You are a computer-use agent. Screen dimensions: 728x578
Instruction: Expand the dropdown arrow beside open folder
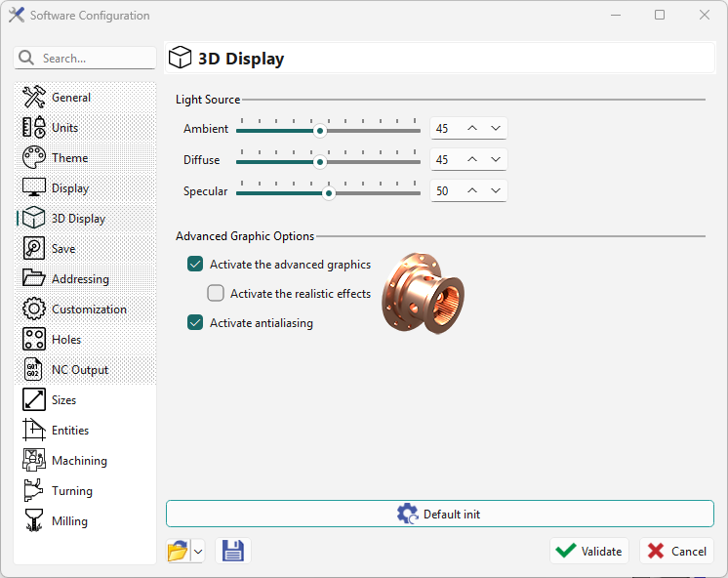[x=198, y=552]
